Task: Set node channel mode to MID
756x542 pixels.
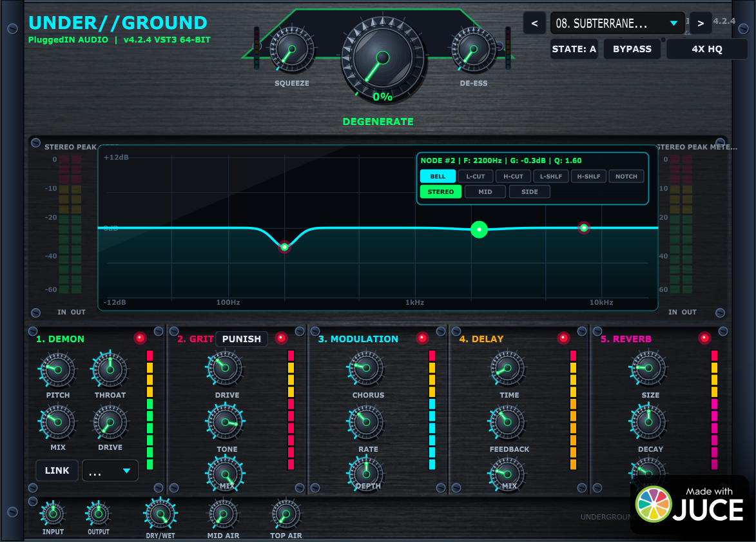Action: pos(485,192)
